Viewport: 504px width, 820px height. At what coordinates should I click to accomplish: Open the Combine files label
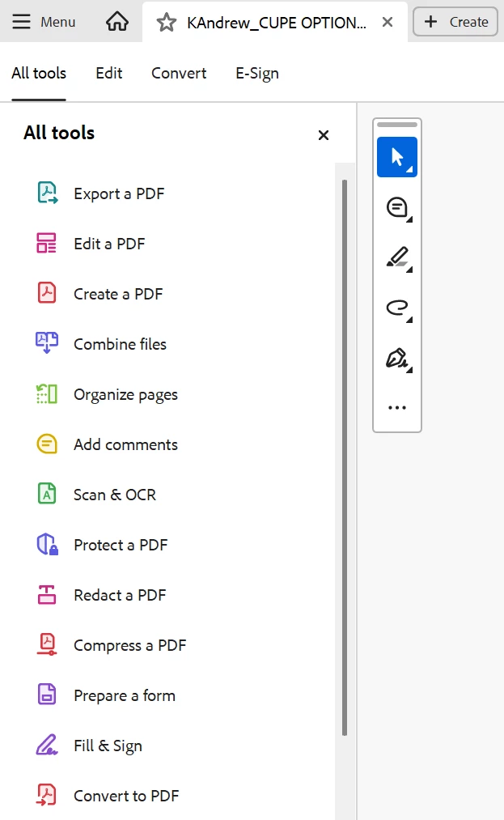point(121,344)
